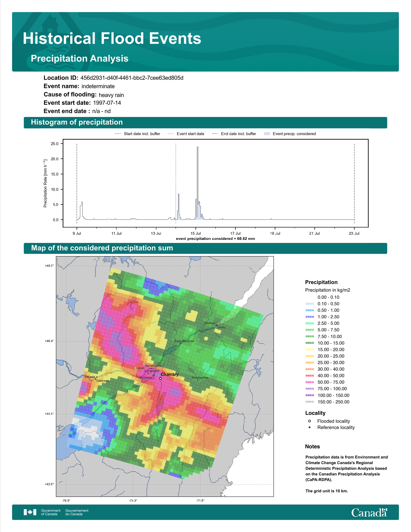Click the Reference locality dot legend symbol
The width and height of the screenshot is (411, 532).
[x=309, y=427]
